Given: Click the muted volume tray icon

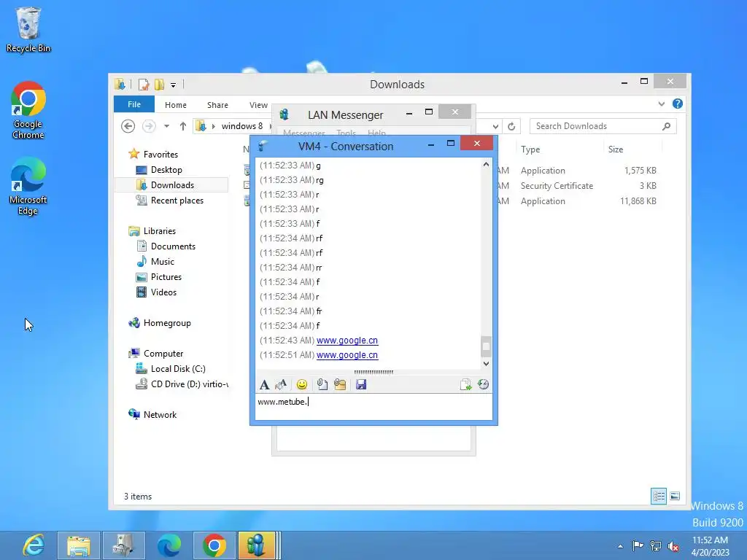Looking at the screenshot, I should pos(673,545).
